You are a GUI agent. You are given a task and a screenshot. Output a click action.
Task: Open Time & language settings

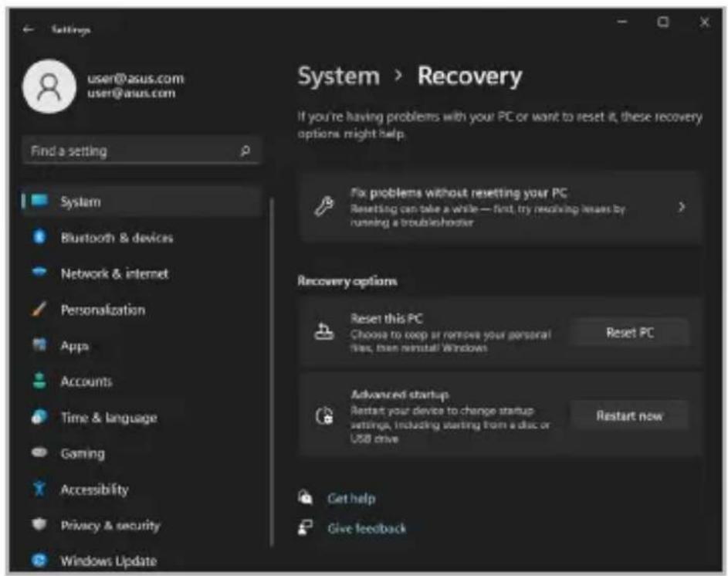[x=141, y=417]
